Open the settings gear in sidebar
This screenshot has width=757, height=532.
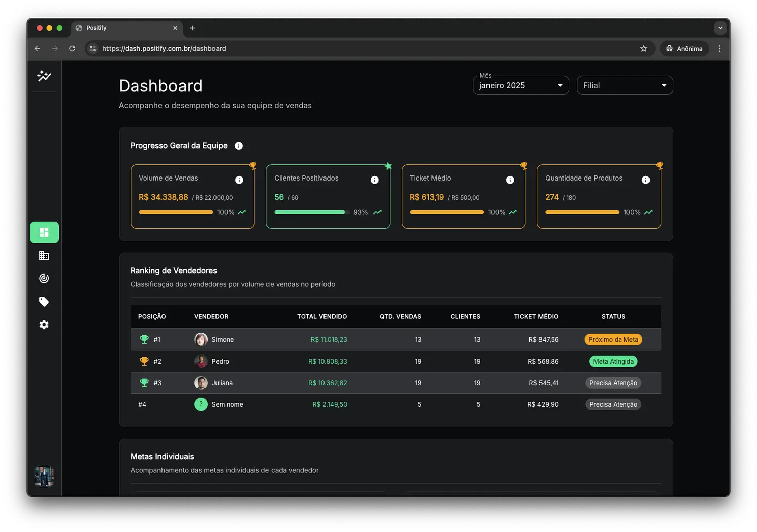tap(44, 325)
